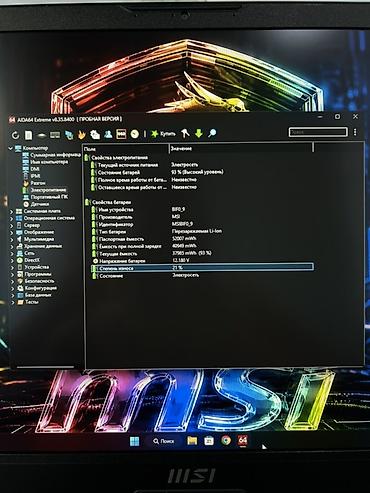370x493 pixels.
Task: Click the Поле column header
Action: pos(126,149)
